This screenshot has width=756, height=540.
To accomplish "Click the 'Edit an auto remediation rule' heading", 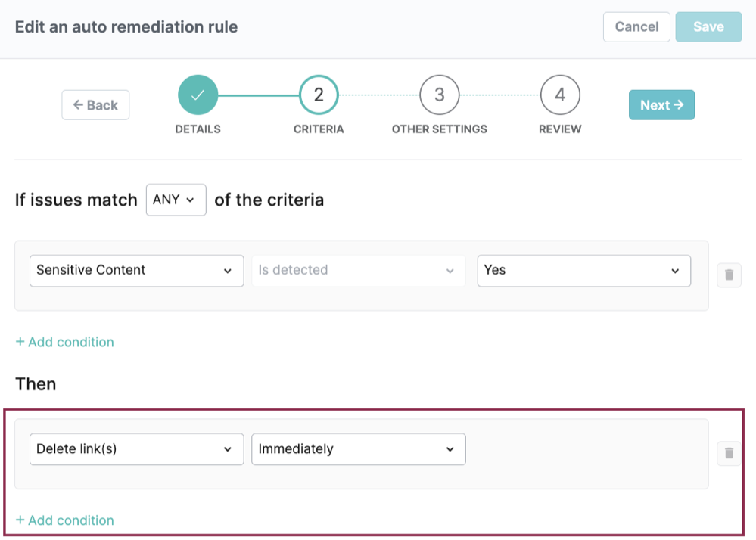I will point(126,27).
